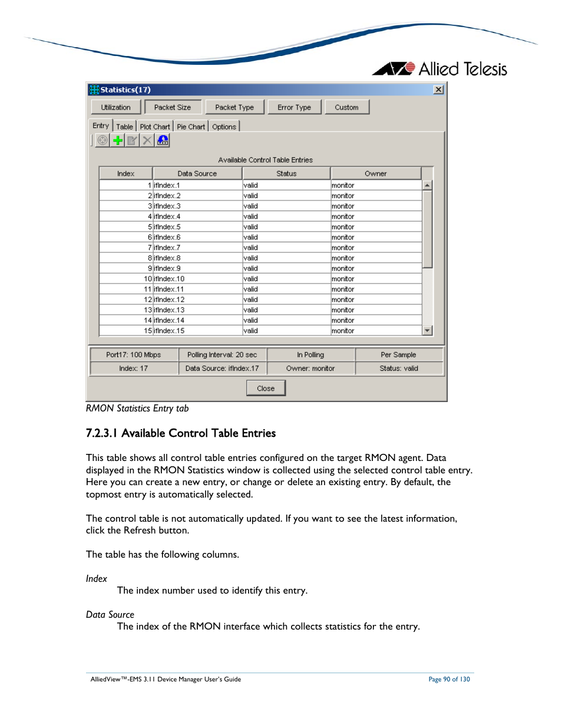Open the Pie Chart tab
The width and height of the screenshot is (562, 728).
(x=191, y=127)
